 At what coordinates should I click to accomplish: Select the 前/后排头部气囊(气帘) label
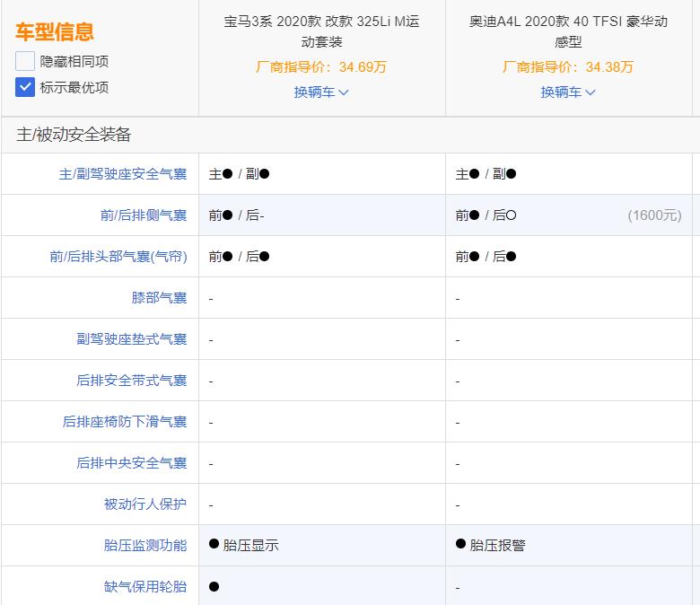[x=118, y=257]
